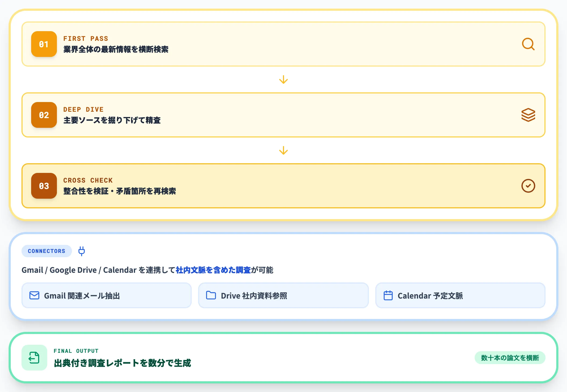Click the highlighted 社内文脈を含めた調査 link text

tap(213, 270)
